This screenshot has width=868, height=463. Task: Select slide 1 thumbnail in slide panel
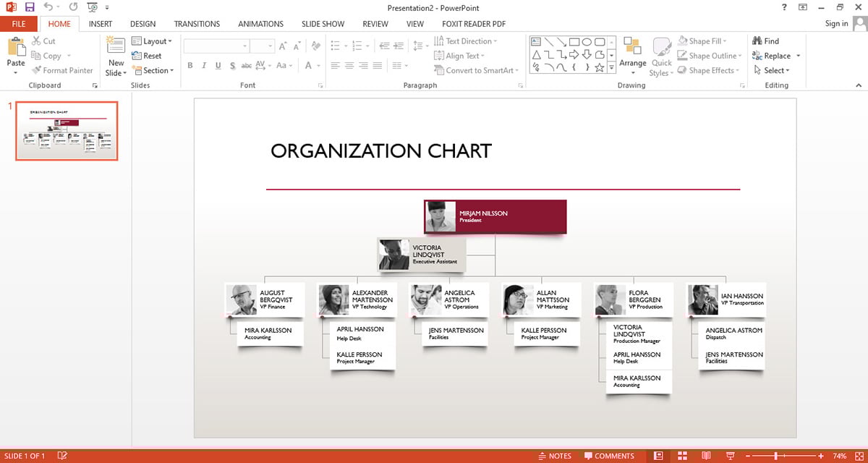[x=67, y=131]
